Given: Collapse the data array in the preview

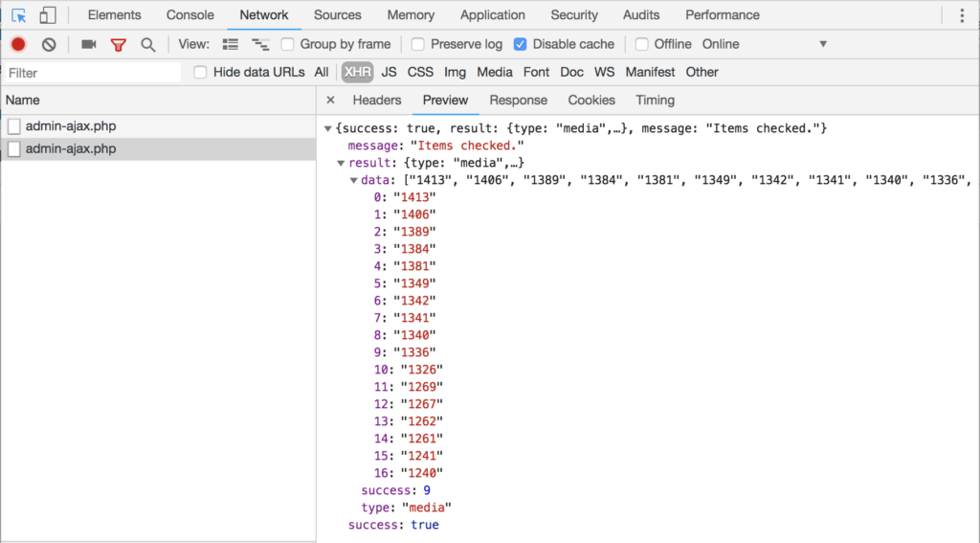Looking at the screenshot, I should coord(354,180).
